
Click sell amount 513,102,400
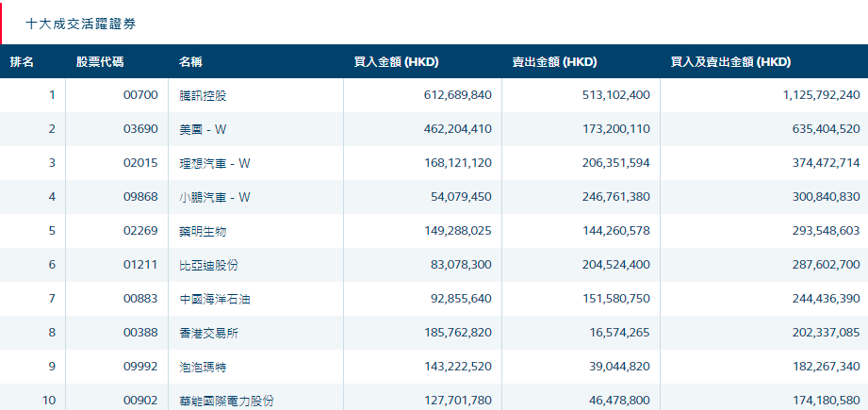[x=616, y=95]
